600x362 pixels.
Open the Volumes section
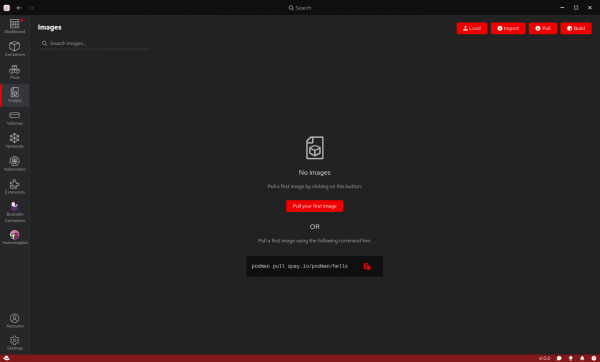(15, 118)
